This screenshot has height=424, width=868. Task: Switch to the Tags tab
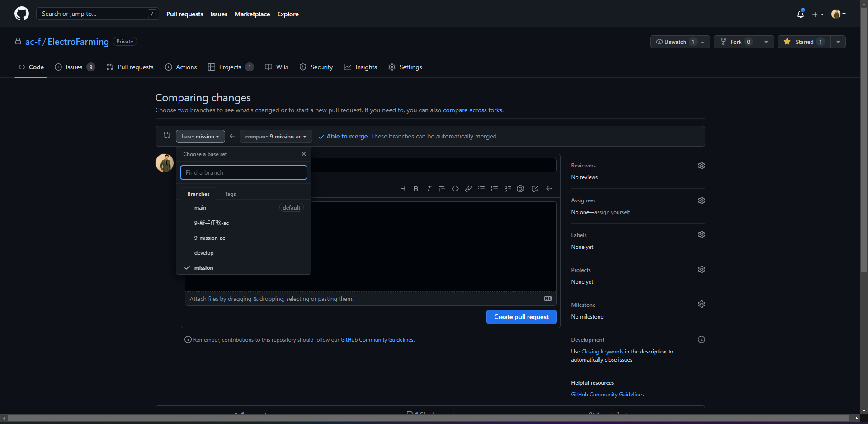pyautogui.click(x=230, y=194)
